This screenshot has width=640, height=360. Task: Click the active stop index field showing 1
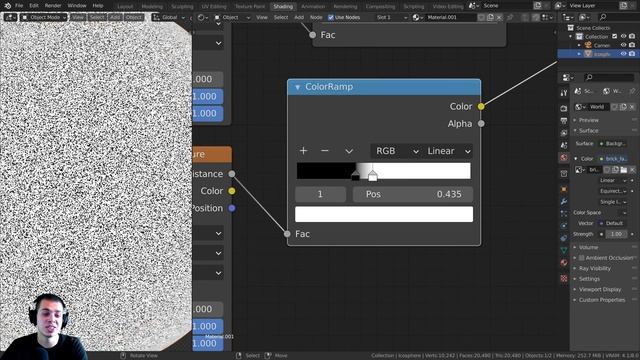coord(320,194)
